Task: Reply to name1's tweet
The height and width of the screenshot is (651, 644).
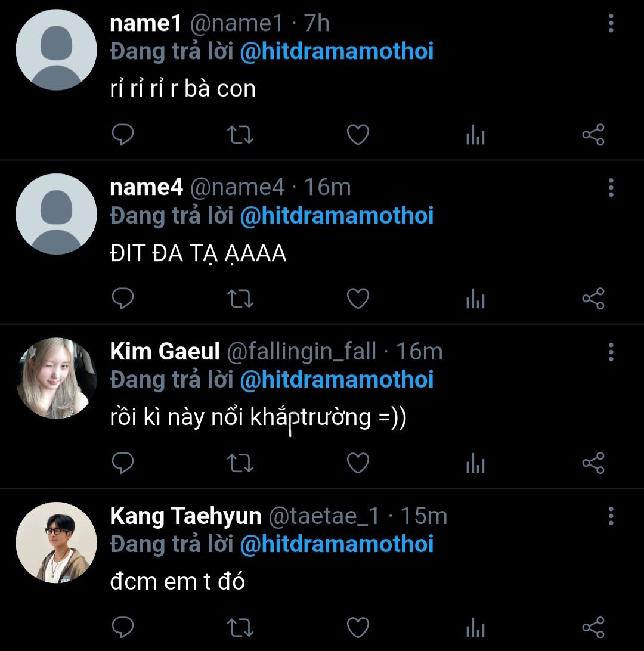Action: (123, 135)
